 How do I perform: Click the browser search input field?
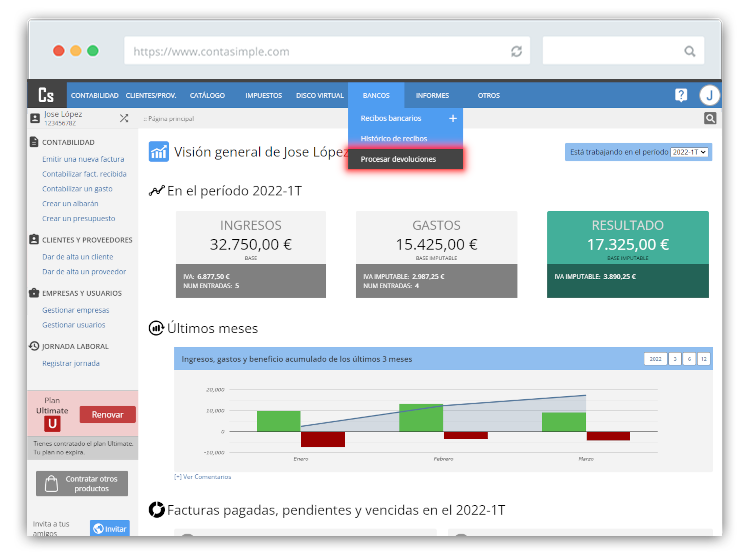pyautogui.click(x=623, y=51)
